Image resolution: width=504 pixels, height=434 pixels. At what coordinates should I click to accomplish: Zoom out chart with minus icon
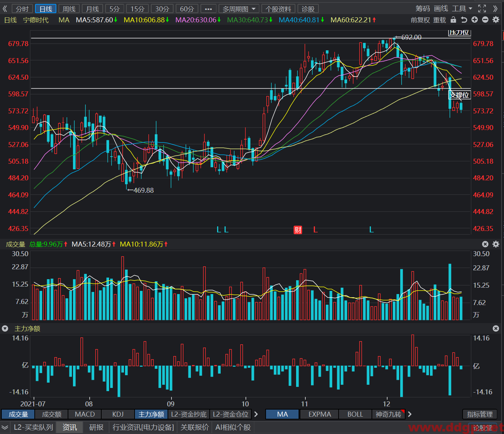coord(485,20)
